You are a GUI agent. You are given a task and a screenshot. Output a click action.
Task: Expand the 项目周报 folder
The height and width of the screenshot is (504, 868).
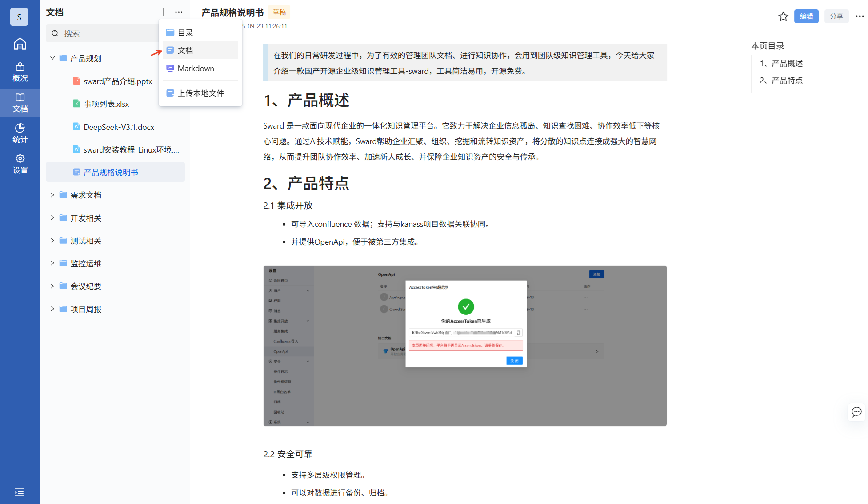click(x=52, y=309)
